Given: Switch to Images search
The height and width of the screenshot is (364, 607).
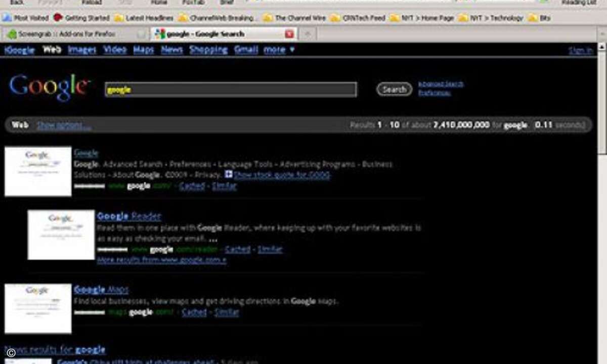Looking at the screenshot, I should point(82,50).
